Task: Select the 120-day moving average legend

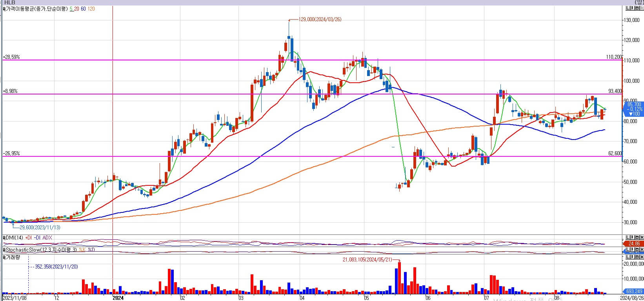Action: pos(91,9)
